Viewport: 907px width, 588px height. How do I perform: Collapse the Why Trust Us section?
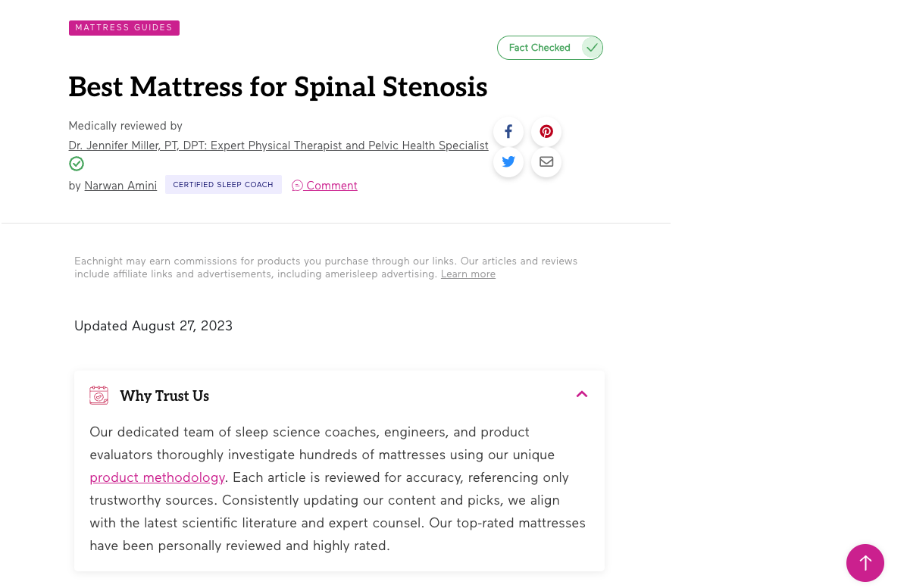(582, 394)
